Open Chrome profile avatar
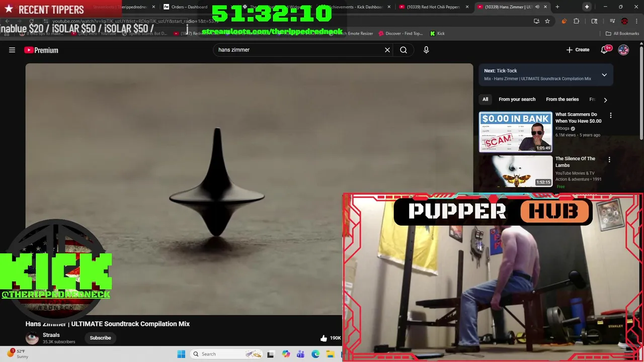 (x=624, y=21)
